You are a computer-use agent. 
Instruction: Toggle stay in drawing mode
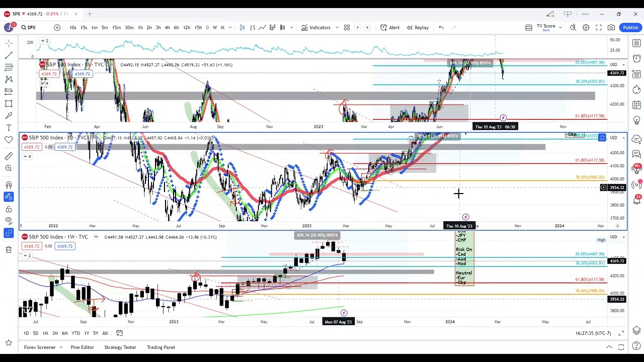point(9,197)
